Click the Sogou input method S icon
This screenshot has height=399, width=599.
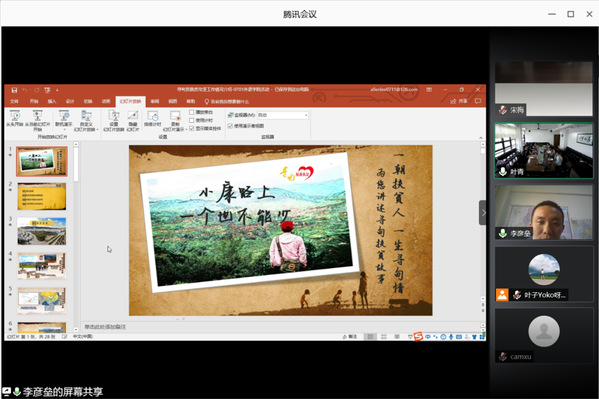[x=418, y=336]
